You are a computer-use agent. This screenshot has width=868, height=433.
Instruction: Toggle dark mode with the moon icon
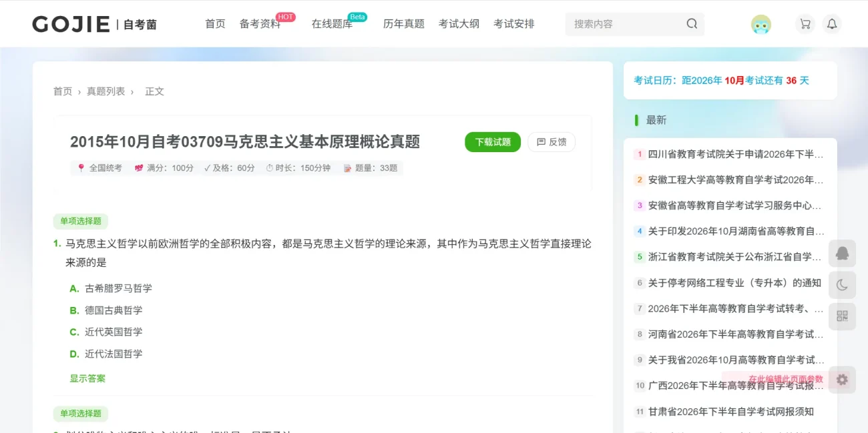842,285
